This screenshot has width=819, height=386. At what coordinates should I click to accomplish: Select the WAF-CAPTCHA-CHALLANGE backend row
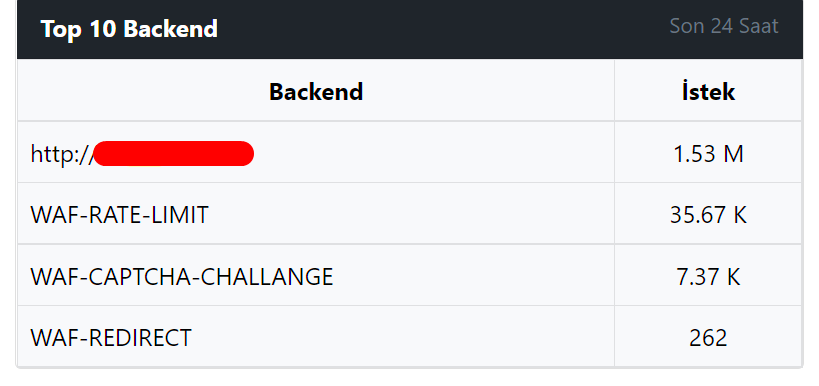(x=410, y=275)
